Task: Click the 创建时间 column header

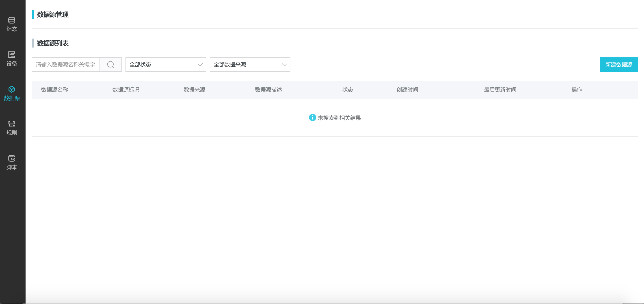Action: (407, 90)
